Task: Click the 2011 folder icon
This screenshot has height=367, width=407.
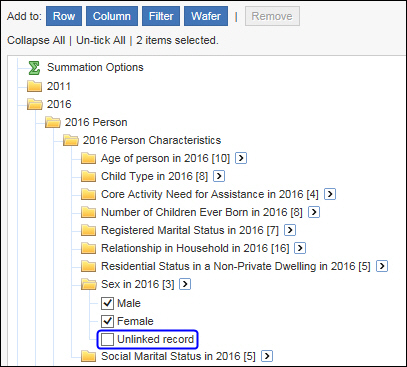Action: point(35,86)
